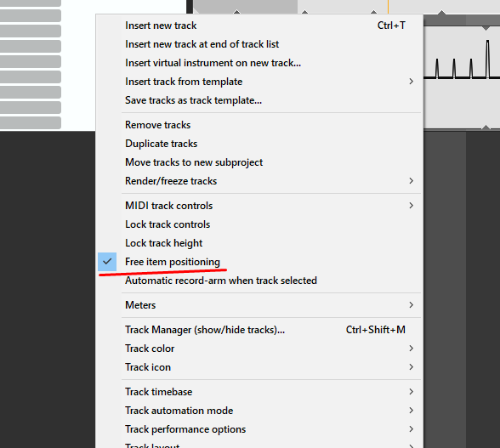
Task: Choose Insert new track at end of track list
Action: click(259, 44)
